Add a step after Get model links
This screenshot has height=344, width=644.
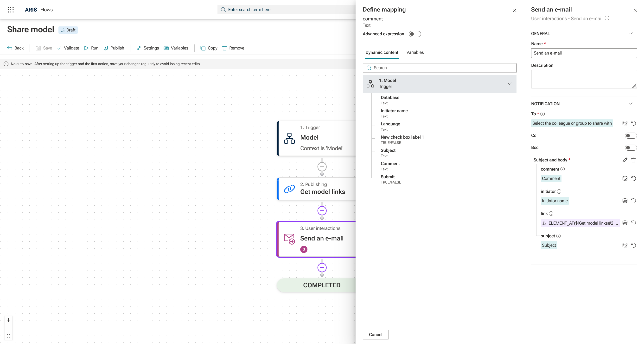point(322,211)
